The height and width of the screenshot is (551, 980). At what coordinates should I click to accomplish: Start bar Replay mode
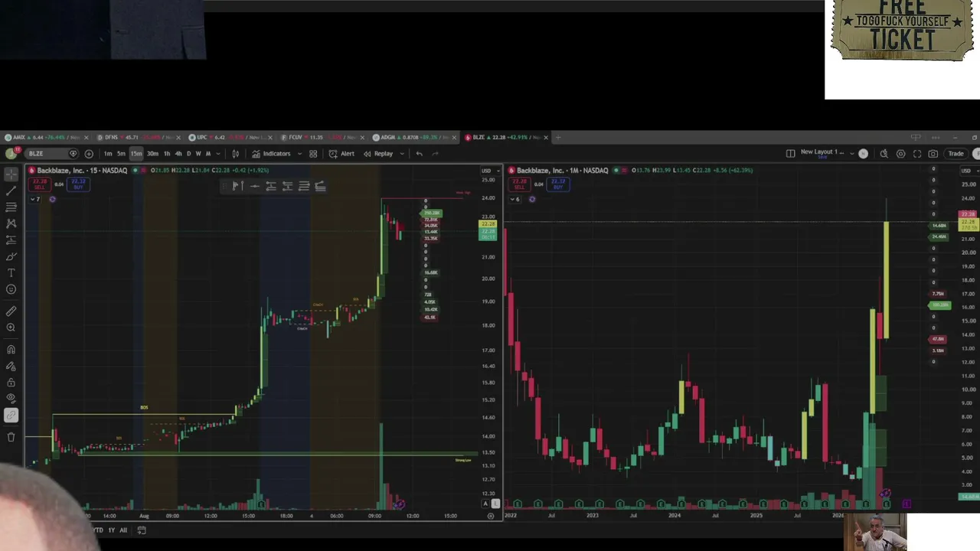378,154
